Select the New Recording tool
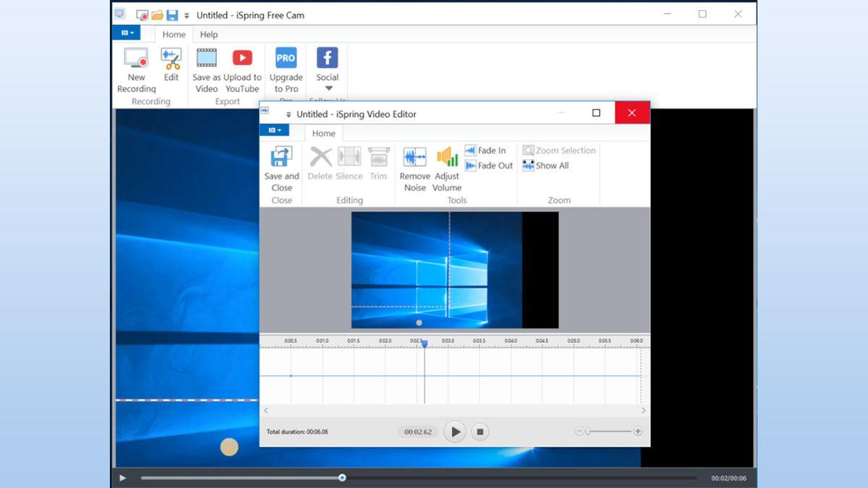 pos(136,69)
